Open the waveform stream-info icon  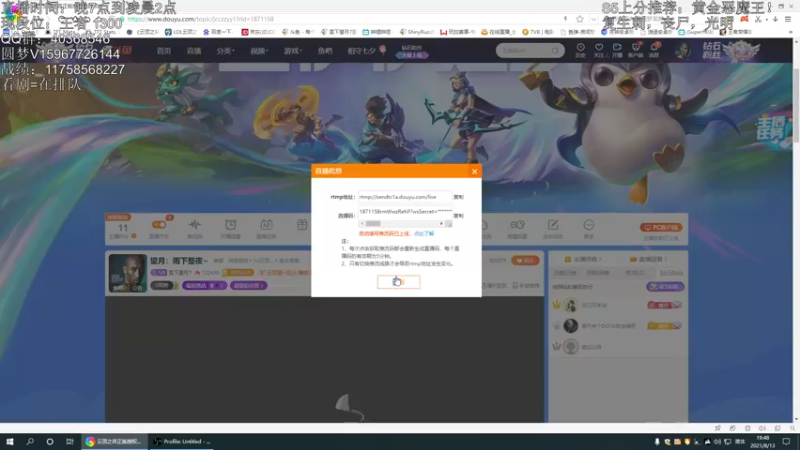tap(195, 225)
